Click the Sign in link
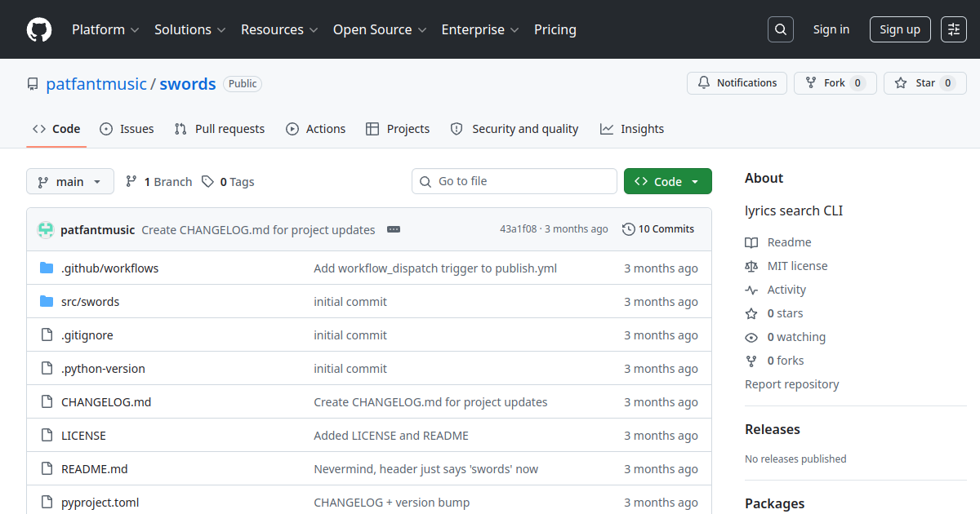 click(x=831, y=29)
